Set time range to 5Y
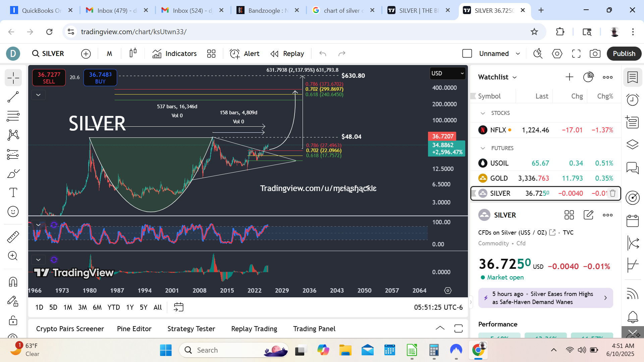 coord(144,307)
